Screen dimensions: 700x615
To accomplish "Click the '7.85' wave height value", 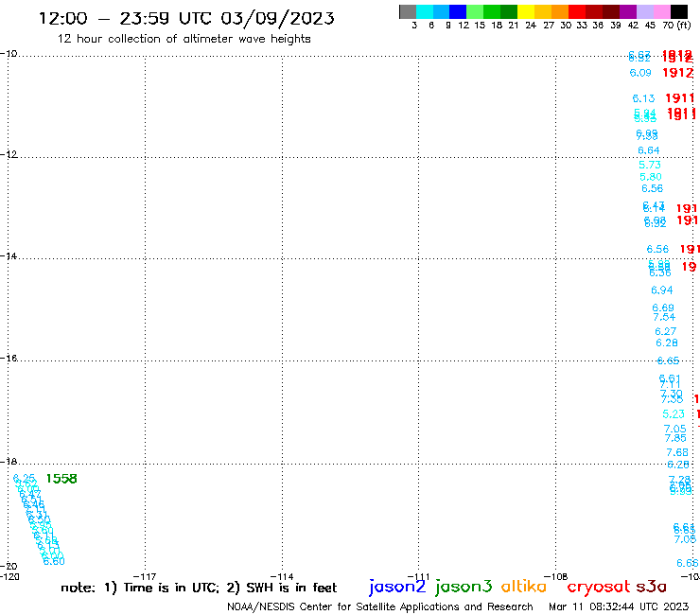I will click(675, 438).
